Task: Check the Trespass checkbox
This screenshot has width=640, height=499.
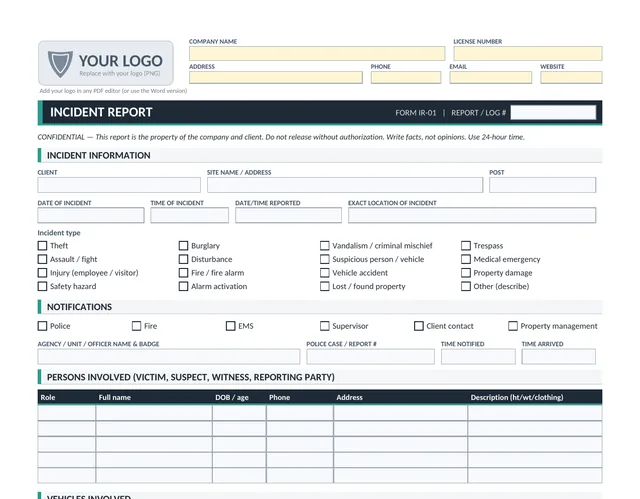Action: click(466, 246)
